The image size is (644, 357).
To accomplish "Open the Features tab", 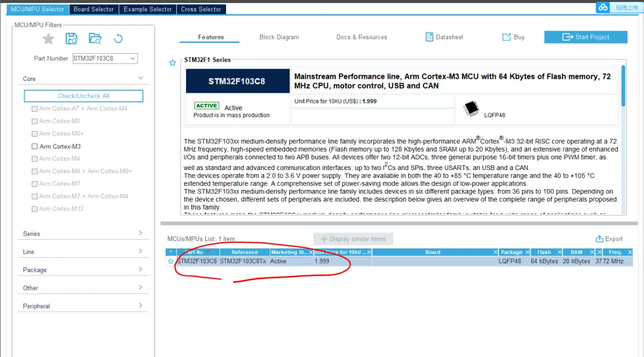I will pos(211,37).
